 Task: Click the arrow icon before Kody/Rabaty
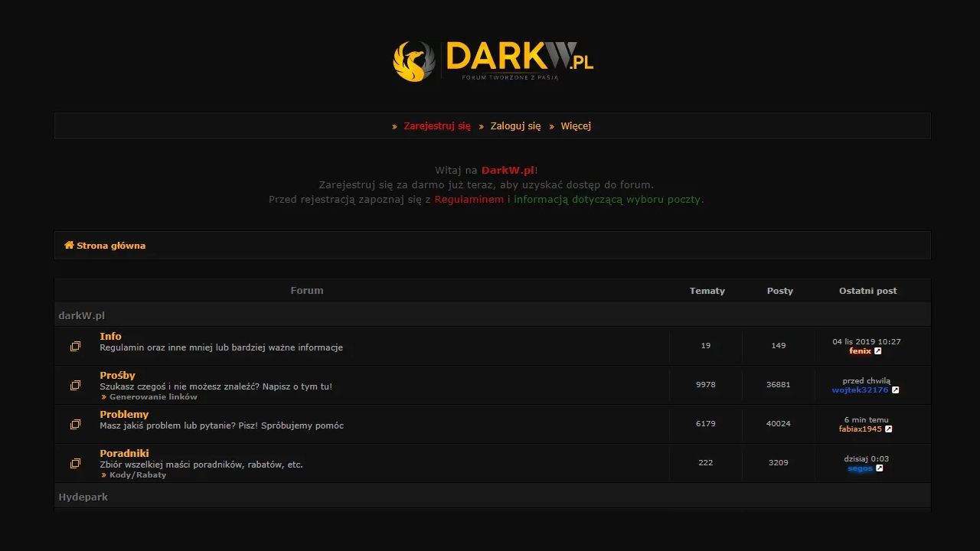(103, 475)
